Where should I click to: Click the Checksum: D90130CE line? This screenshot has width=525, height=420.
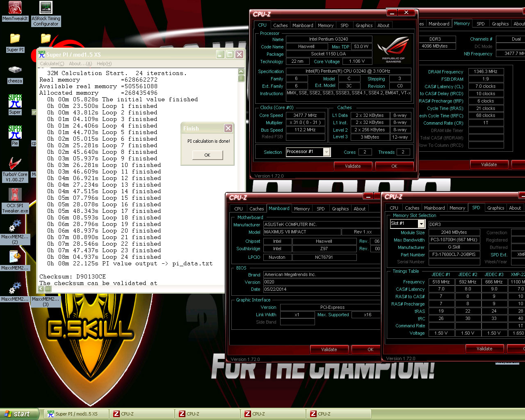[x=73, y=277]
